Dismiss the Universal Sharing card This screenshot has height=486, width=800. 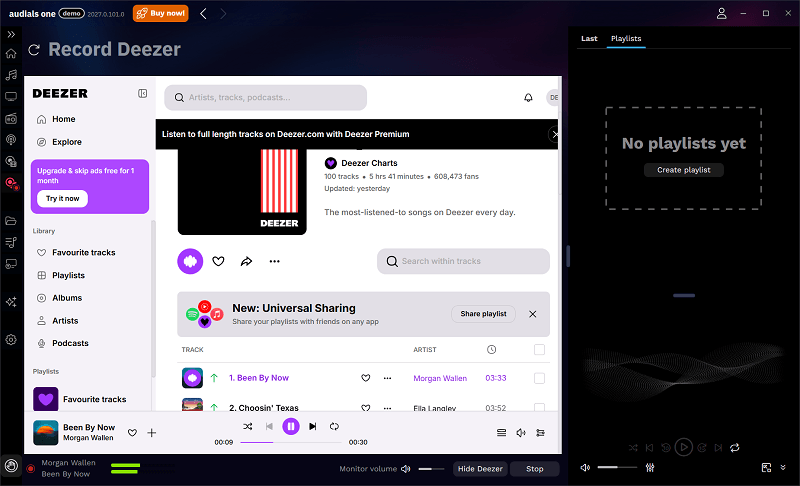pyautogui.click(x=533, y=314)
